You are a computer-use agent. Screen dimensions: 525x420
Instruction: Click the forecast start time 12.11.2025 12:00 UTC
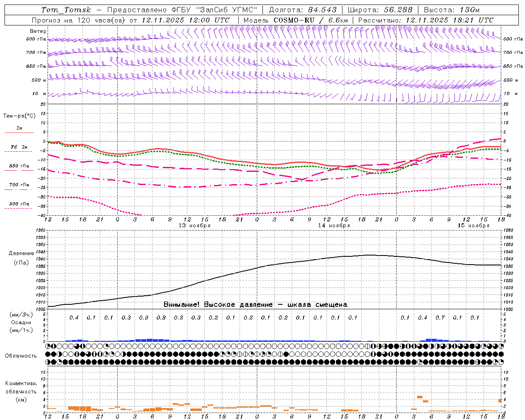tap(185, 20)
